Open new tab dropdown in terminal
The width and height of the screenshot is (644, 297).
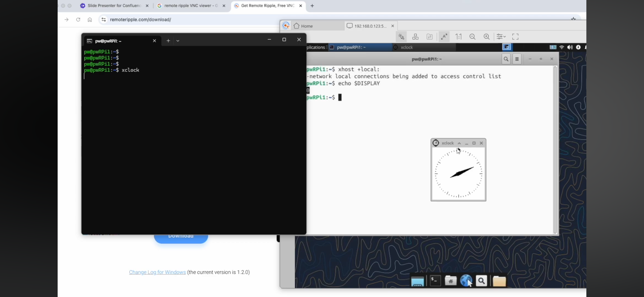click(x=178, y=41)
